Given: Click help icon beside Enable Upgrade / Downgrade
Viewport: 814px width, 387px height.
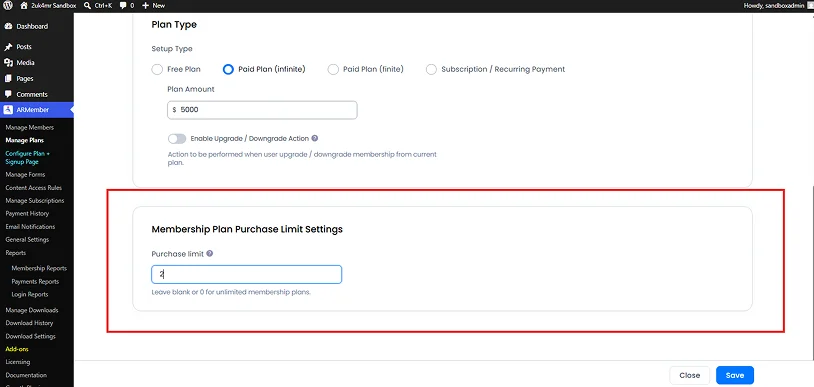Looking at the screenshot, I should pyautogui.click(x=315, y=139).
